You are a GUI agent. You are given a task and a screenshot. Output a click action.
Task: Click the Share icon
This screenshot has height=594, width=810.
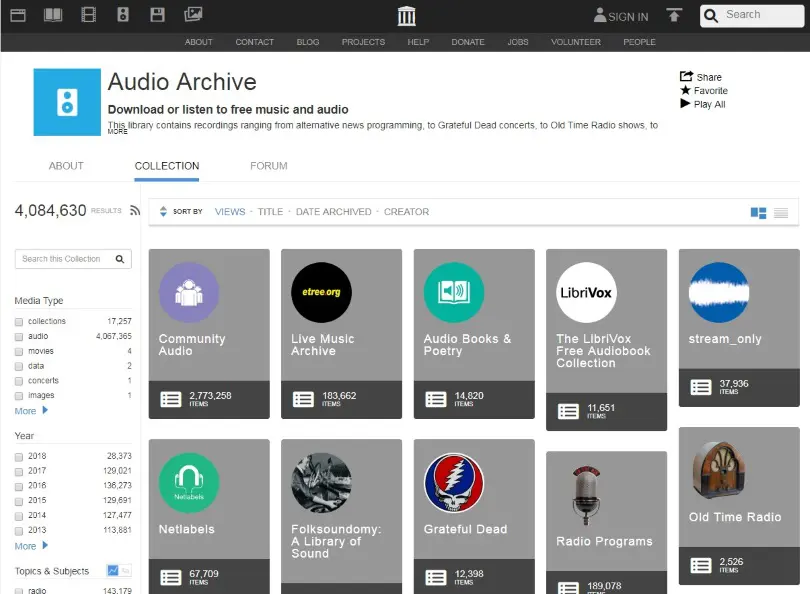[686, 76]
